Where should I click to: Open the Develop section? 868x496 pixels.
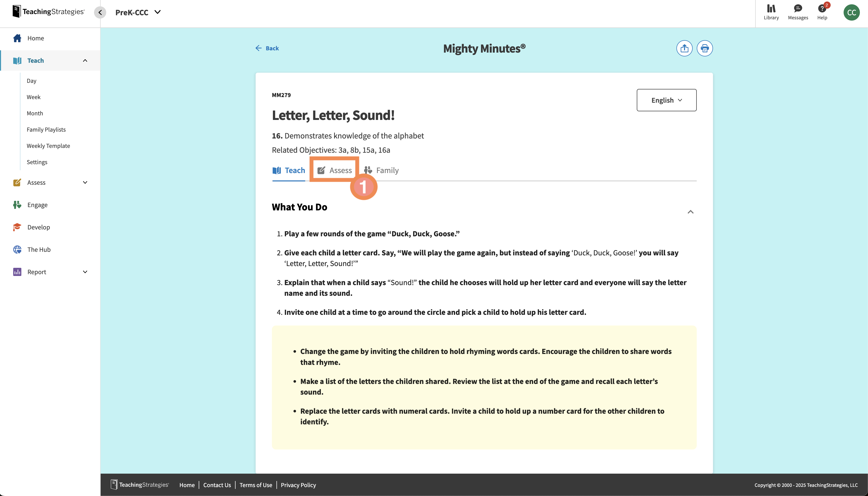38,227
